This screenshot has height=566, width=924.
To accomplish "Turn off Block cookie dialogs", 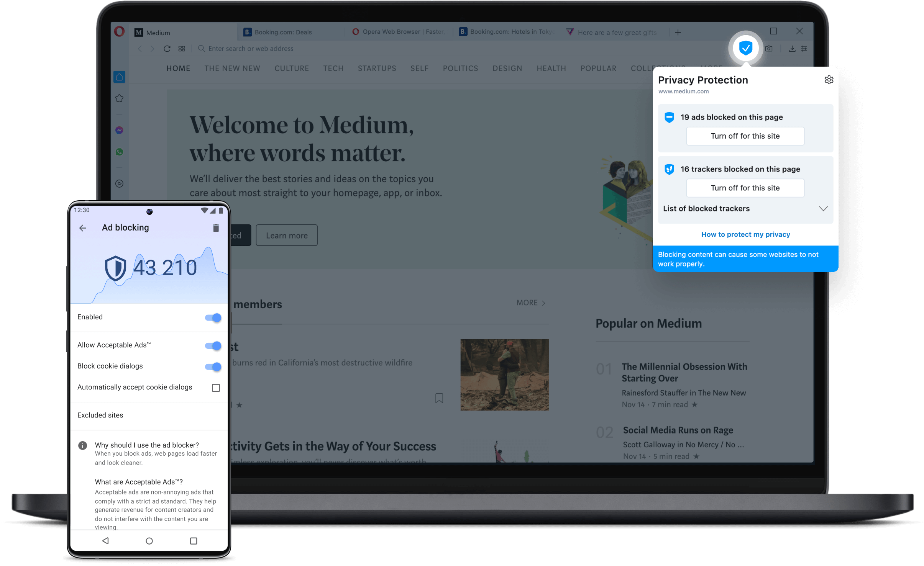I will pos(212,366).
